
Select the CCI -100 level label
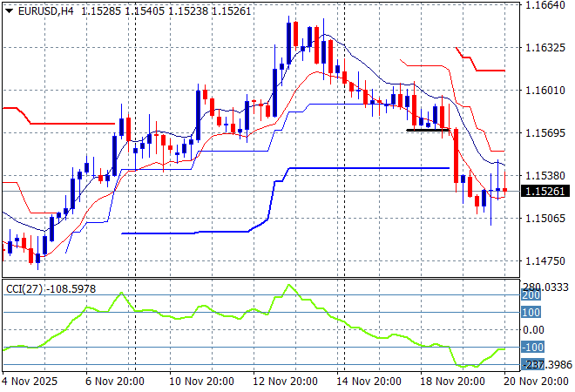[532, 347]
